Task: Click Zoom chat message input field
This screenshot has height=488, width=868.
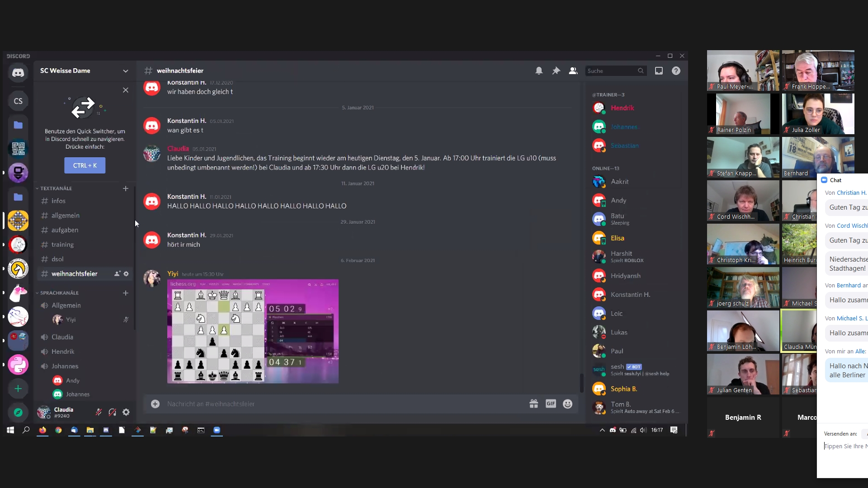Action: coord(845,446)
